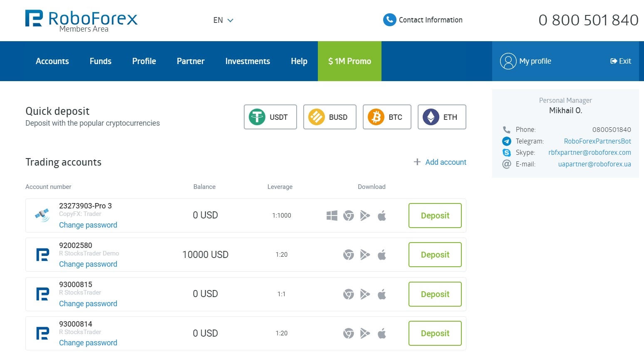Click the BUSD coin icon

[317, 117]
